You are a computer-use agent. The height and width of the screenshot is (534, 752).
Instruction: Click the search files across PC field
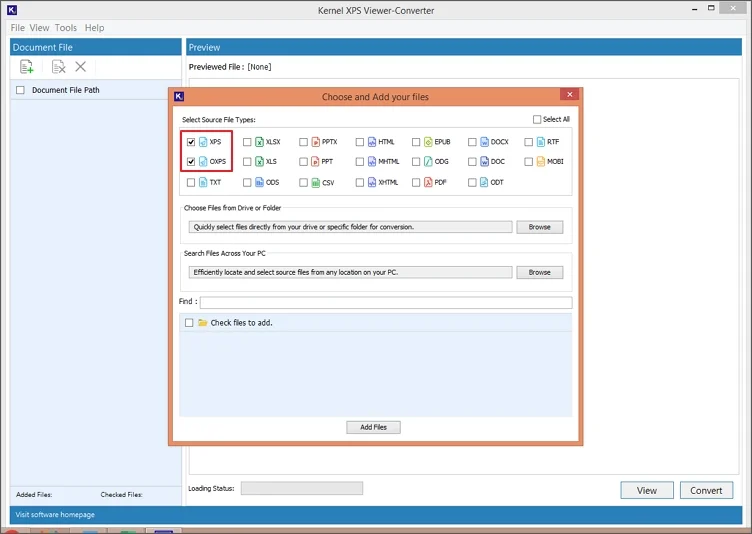pos(351,273)
